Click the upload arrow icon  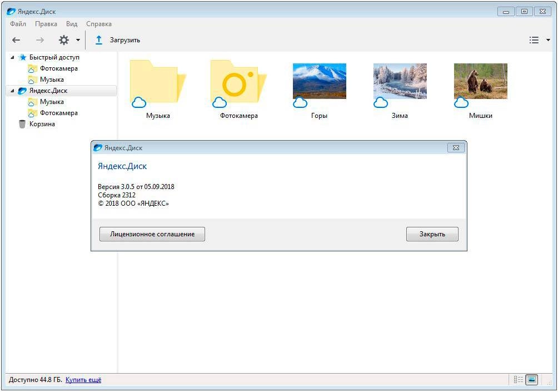click(99, 40)
